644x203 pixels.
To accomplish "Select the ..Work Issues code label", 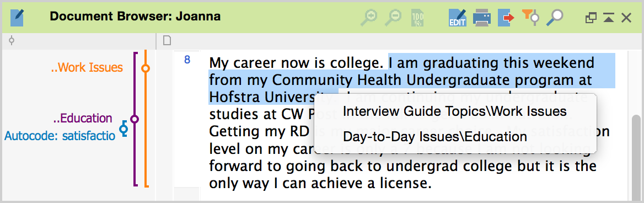I will [x=87, y=68].
